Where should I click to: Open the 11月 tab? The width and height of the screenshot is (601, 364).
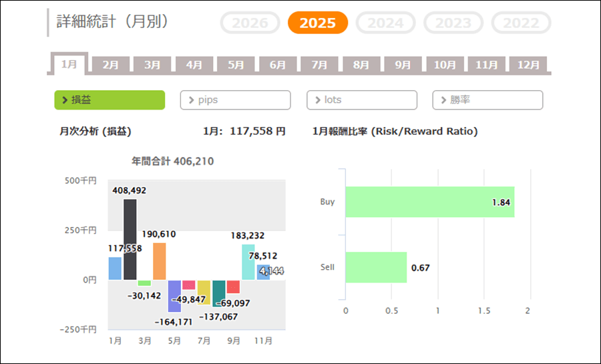[487, 64]
